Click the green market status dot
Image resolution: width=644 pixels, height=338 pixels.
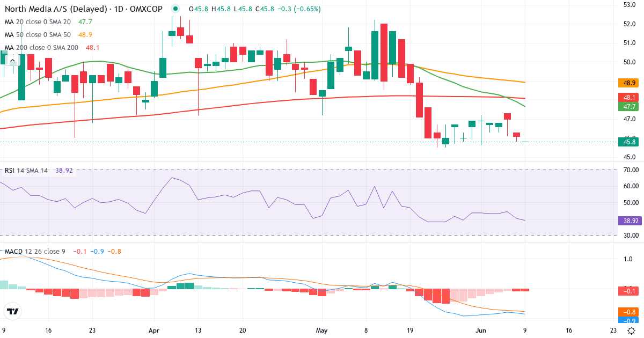pyautogui.click(x=175, y=9)
